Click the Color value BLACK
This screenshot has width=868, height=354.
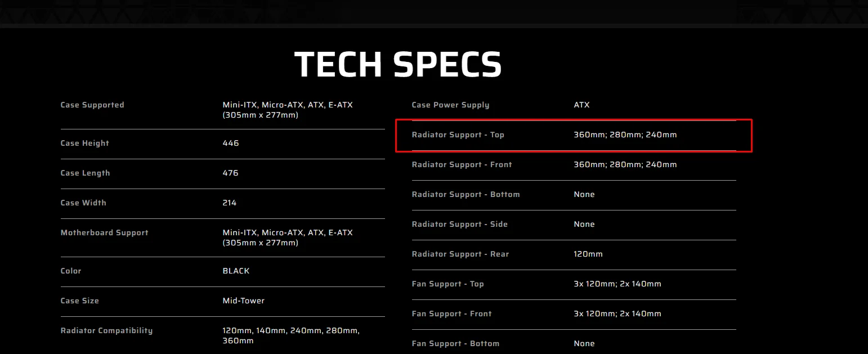(x=236, y=271)
